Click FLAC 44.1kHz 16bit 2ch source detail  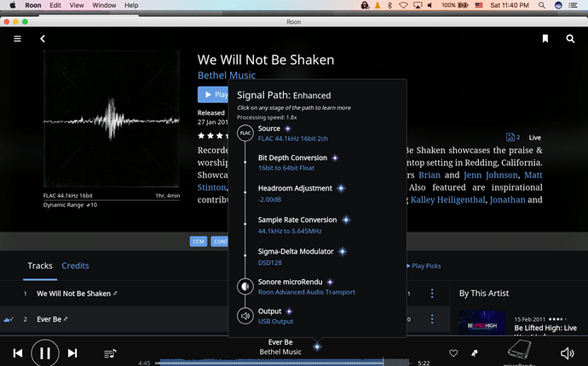pyautogui.click(x=293, y=139)
